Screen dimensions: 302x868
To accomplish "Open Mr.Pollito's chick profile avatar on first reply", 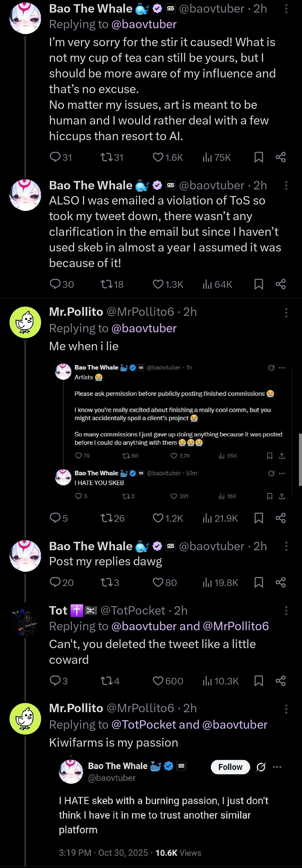I will 25,322.
